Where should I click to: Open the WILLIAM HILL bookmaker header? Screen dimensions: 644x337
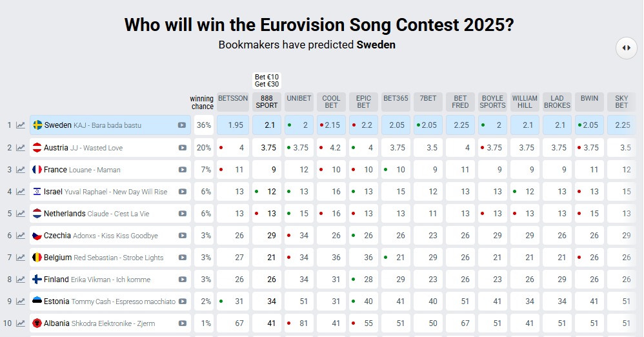tap(525, 102)
